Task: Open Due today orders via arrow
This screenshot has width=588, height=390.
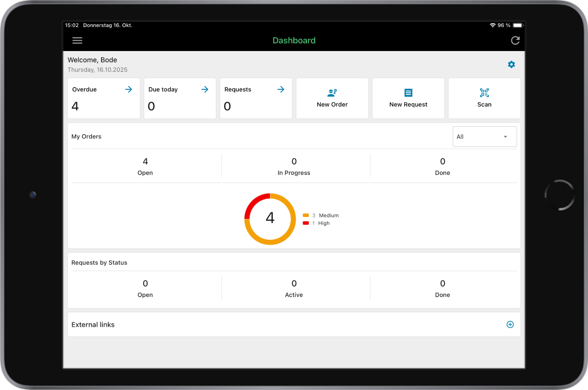Action: coord(205,89)
